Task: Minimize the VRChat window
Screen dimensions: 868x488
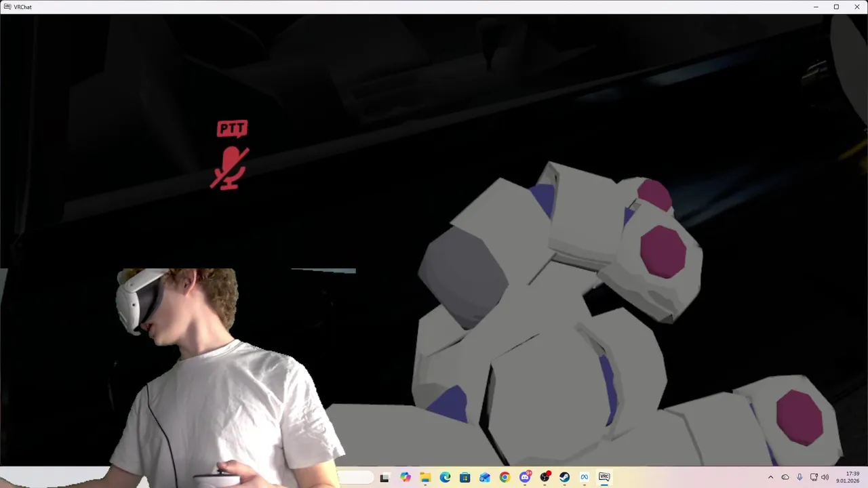Action: click(x=816, y=7)
